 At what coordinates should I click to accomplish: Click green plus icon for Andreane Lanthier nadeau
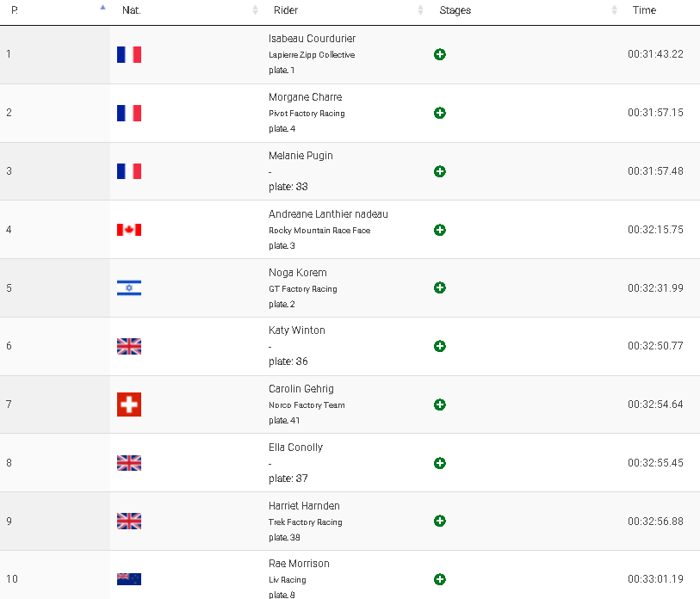click(440, 230)
